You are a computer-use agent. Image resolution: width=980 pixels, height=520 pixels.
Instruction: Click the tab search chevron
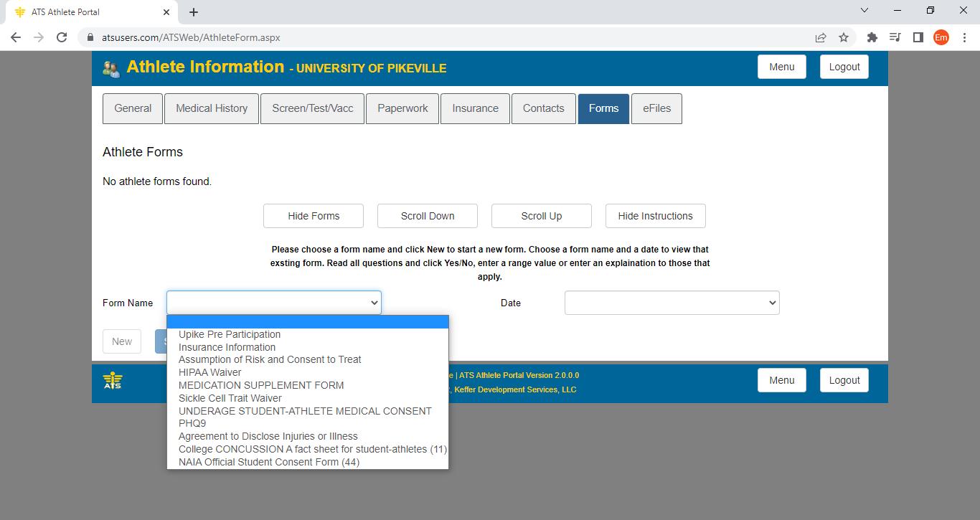coord(864,10)
